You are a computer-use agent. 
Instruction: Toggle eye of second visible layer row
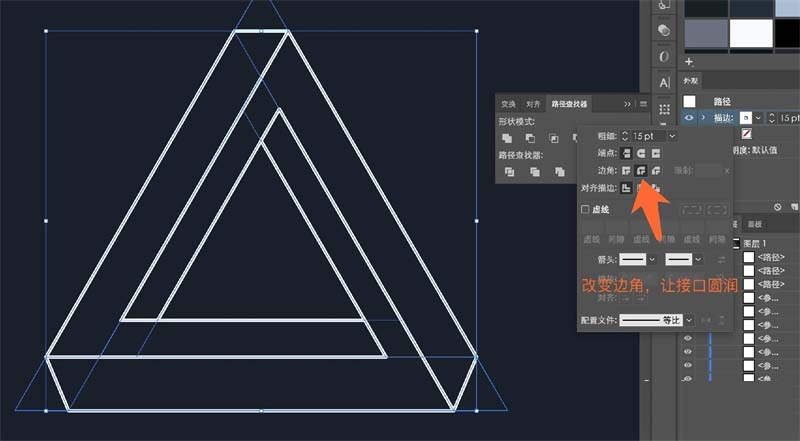[x=688, y=352]
